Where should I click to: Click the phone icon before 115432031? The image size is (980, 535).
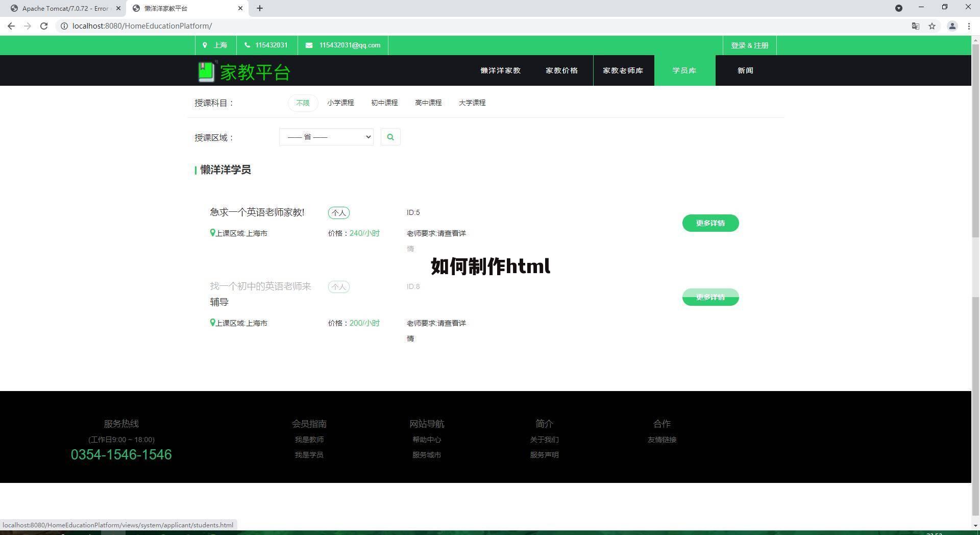pos(247,45)
